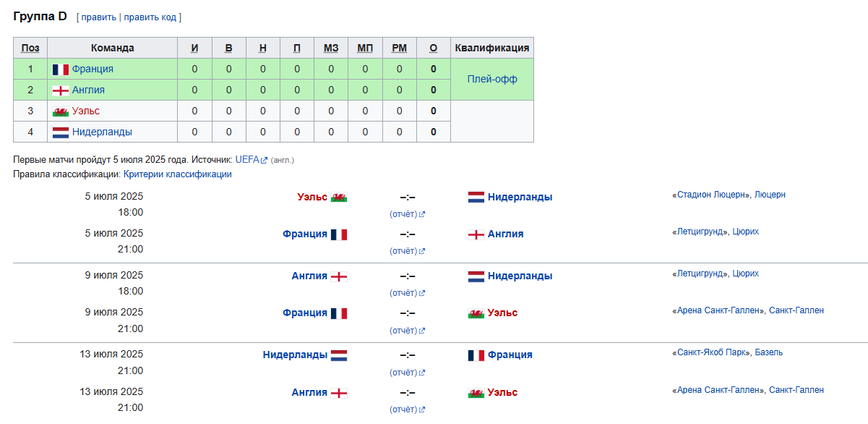The height and width of the screenshot is (424, 868).
Task: Click the England flag beside Англия, 5 July match
Action: 476,234
